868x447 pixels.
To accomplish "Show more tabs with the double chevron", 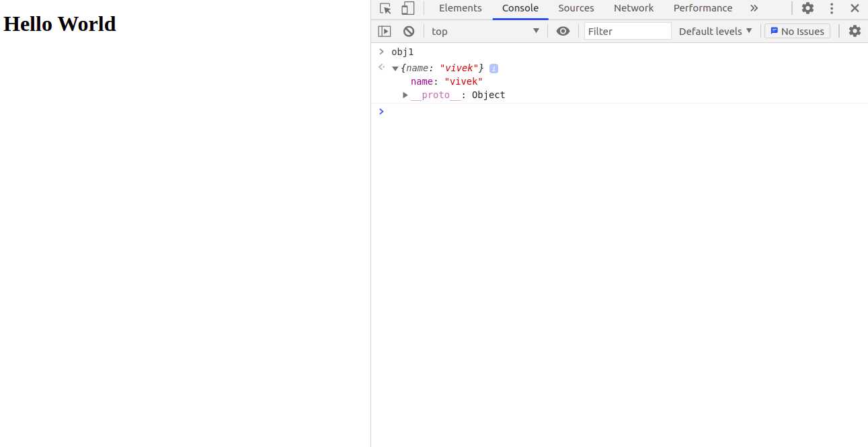I will pos(754,9).
